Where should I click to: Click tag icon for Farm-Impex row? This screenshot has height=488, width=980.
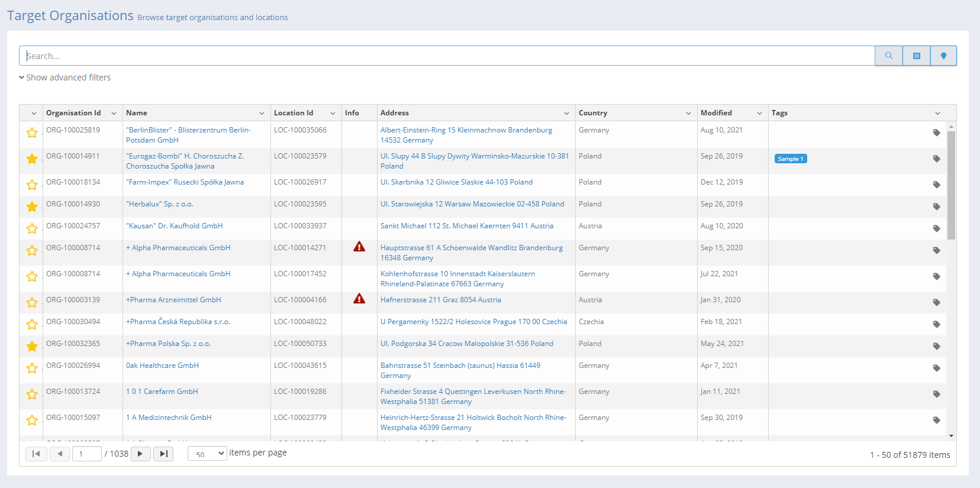tap(936, 185)
